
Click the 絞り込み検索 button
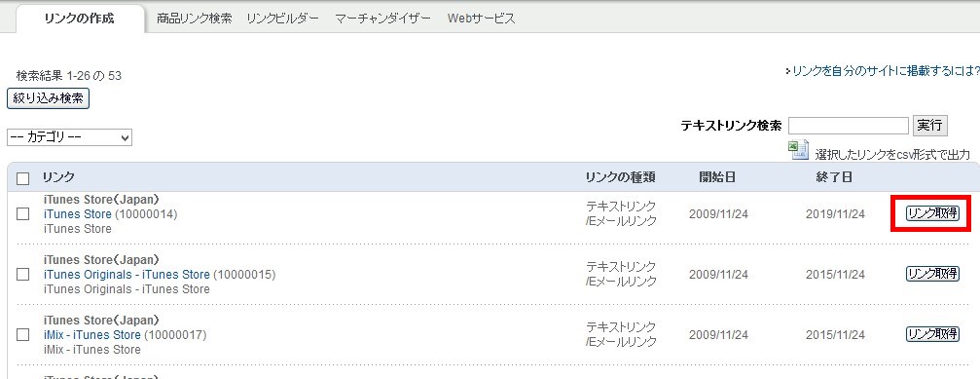coord(48,98)
